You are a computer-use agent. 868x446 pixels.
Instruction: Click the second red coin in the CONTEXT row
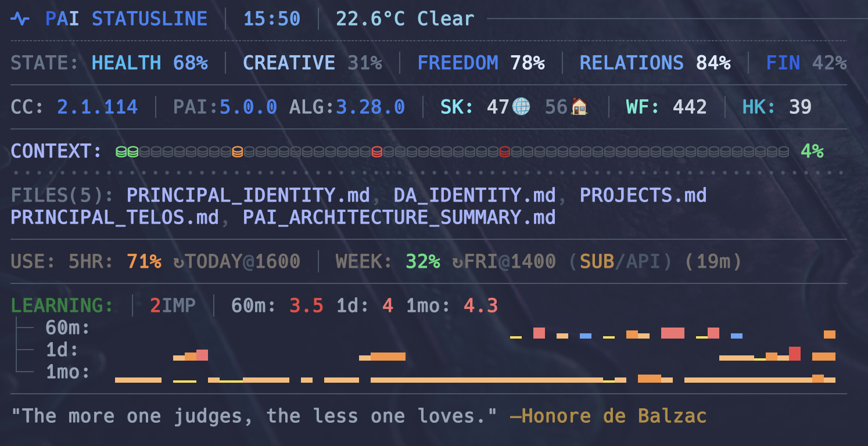[504, 151]
